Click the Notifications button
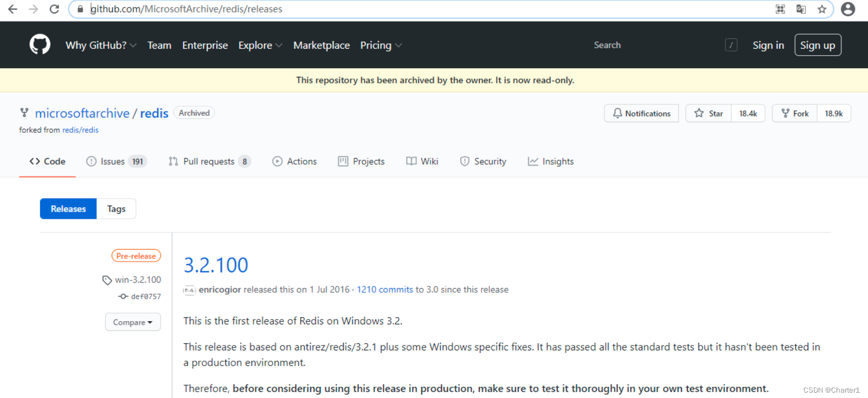The width and height of the screenshot is (868, 398). (641, 113)
